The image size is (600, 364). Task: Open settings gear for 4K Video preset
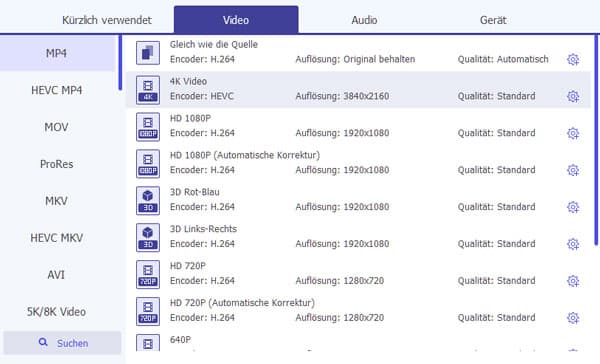(572, 96)
